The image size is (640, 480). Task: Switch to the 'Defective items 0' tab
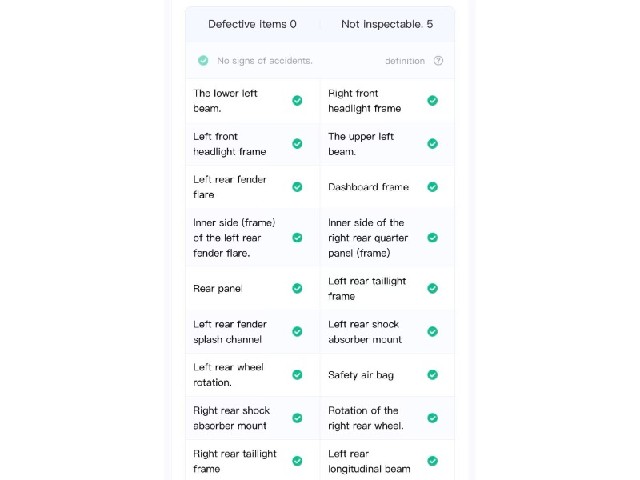coord(252,24)
